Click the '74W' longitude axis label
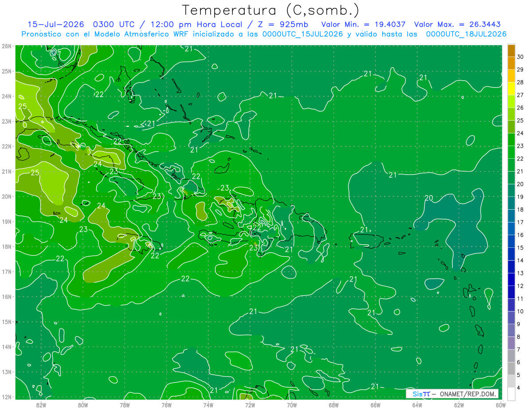 (208, 405)
